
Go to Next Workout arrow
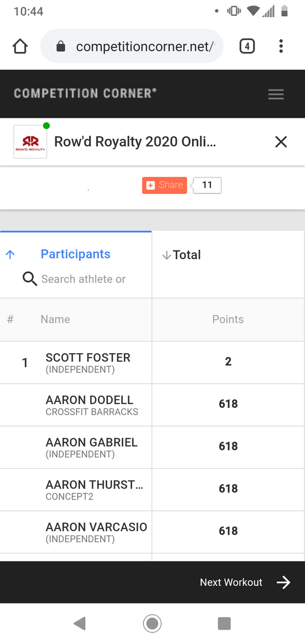283,582
